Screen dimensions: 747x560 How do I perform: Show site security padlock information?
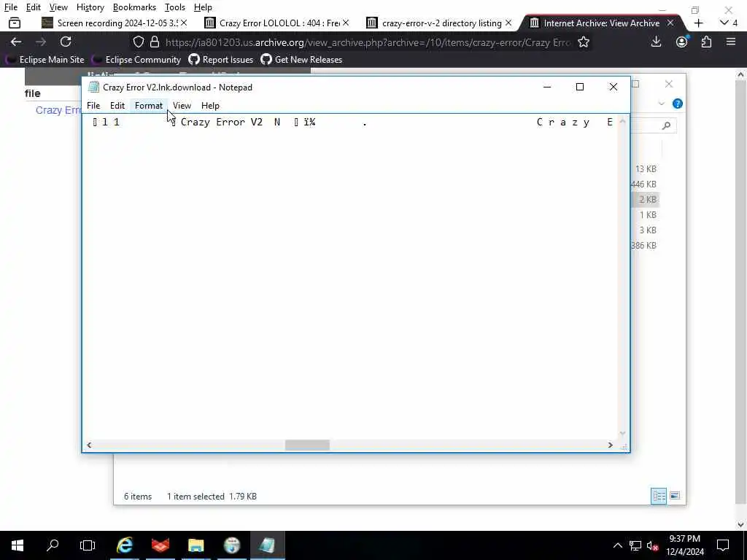155,42
